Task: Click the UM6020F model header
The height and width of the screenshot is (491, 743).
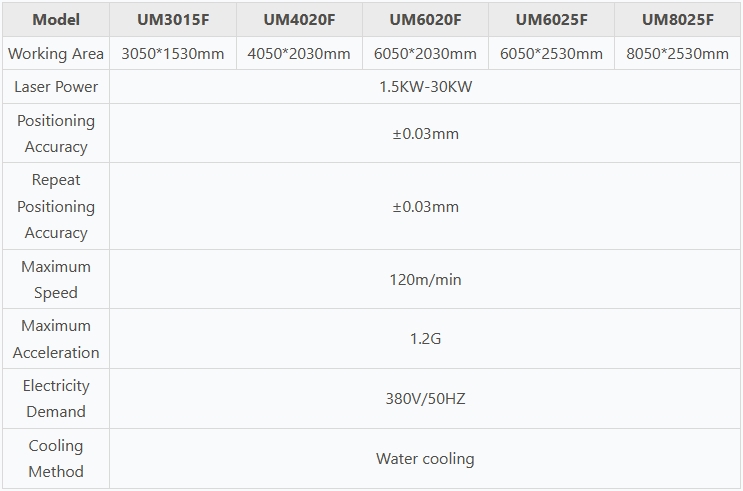Action: pyautogui.click(x=425, y=20)
